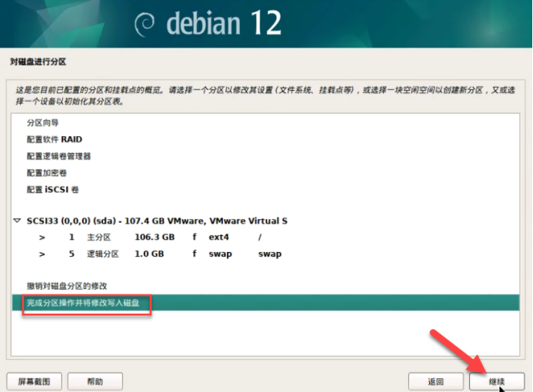Collapse the SCSI33 sda disk triangle
Image resolution: width=533 pixels, height=392 pixels.
[x=18, y=221]
